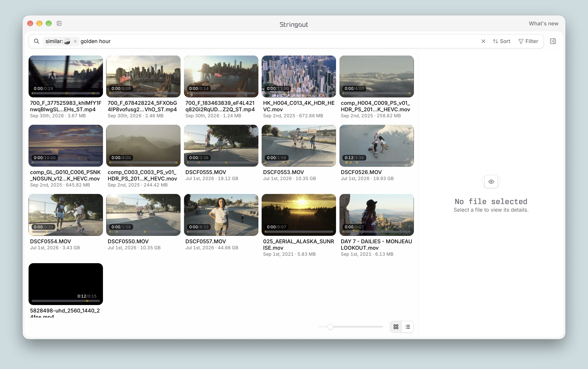Open DSCF0554.MOV thumbnail
The height and width of the screenshot is (369, 588).
point(66,215)
